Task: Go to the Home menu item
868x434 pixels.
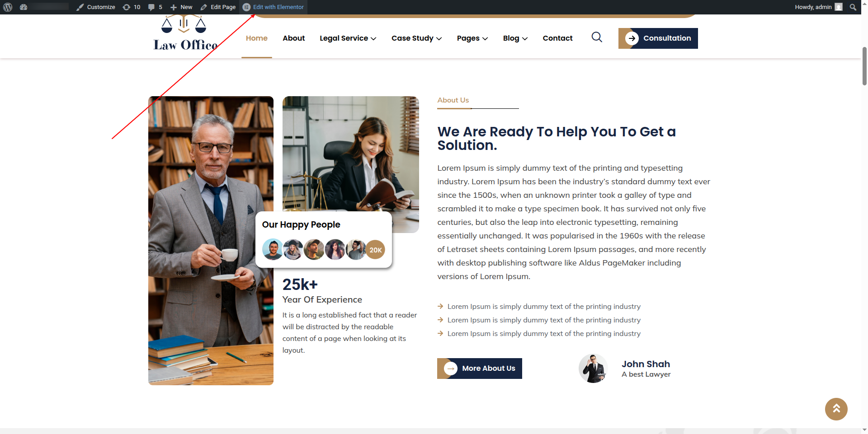Action: tap(256, 38)
